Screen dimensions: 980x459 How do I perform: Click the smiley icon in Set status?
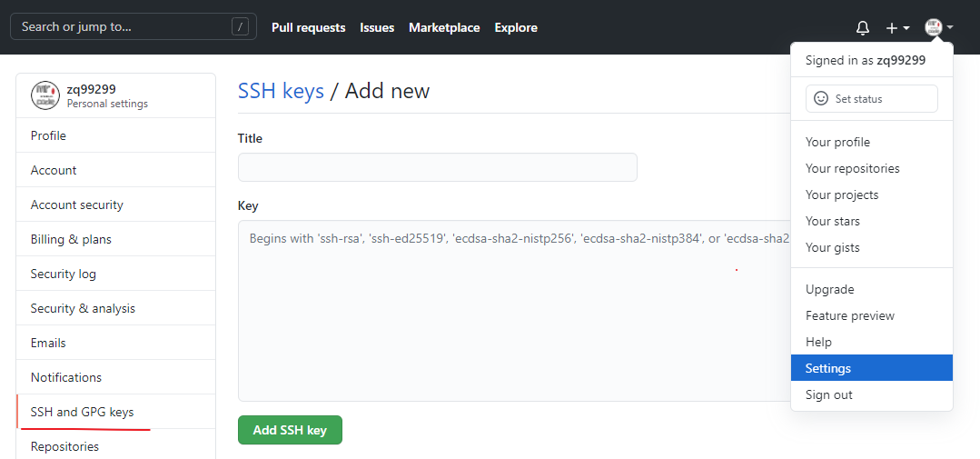[x=821, y=99]
